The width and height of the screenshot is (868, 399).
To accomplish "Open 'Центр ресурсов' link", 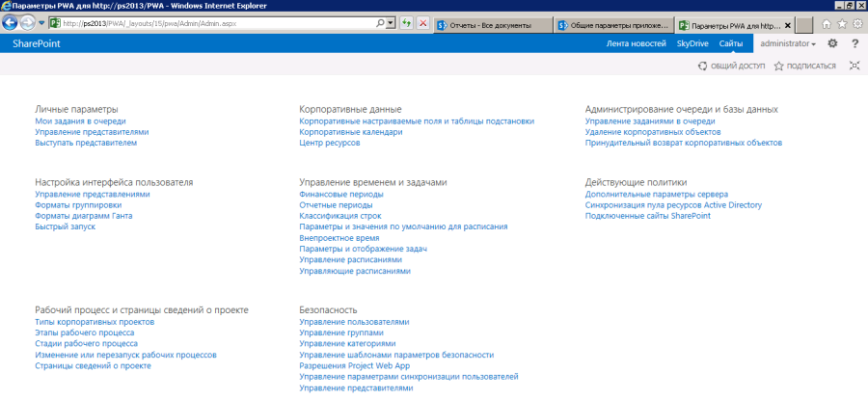I will point(330,143).
